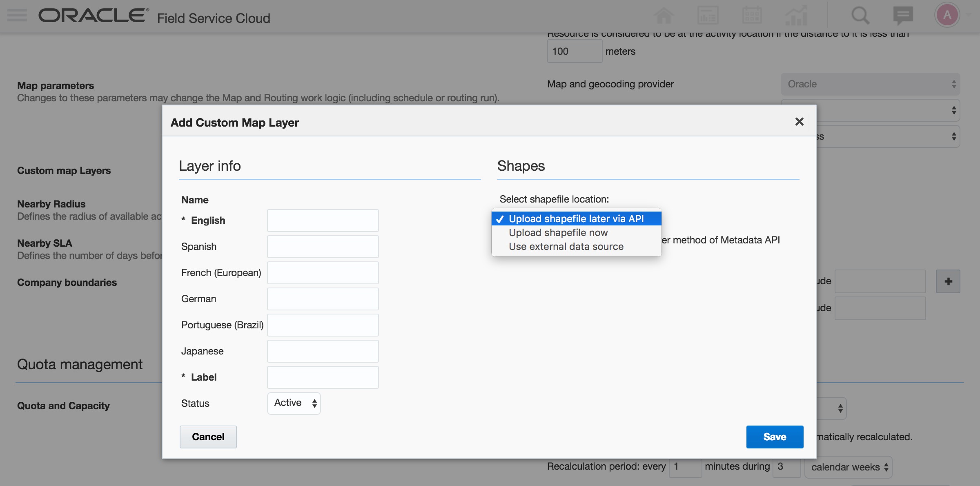The image size is (980, 486).
Task: Open the hamburger navigation menu
Action: tap(17, 16)
